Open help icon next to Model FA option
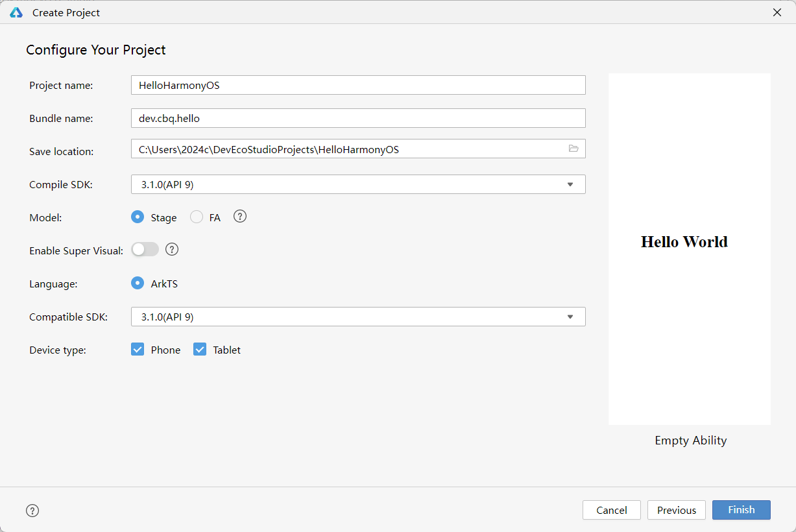Screen dimensions: 796x532 (x=240, y=217)
